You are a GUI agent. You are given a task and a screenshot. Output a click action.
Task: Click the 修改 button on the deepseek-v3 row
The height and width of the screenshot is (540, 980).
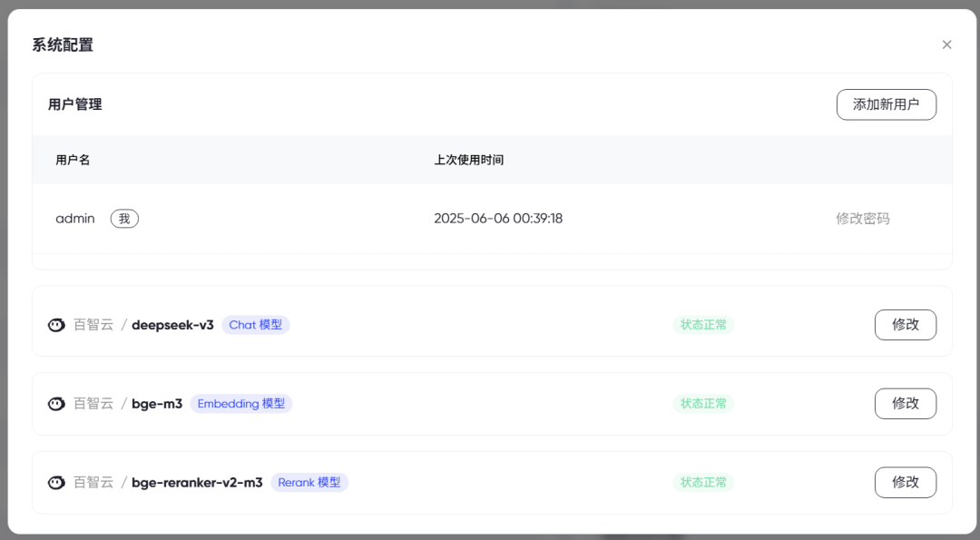tap(905, 324)
